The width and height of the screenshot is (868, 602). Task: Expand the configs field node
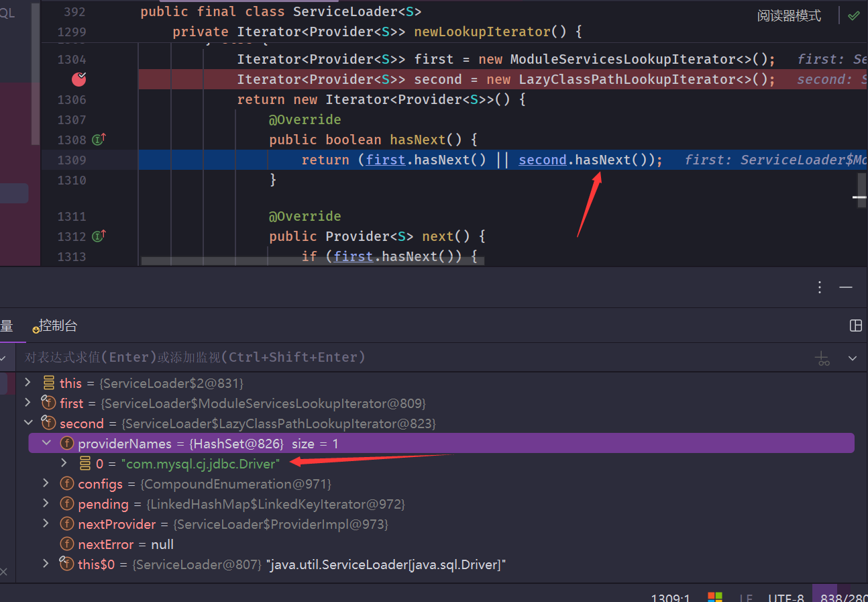[x=46, y=483]
